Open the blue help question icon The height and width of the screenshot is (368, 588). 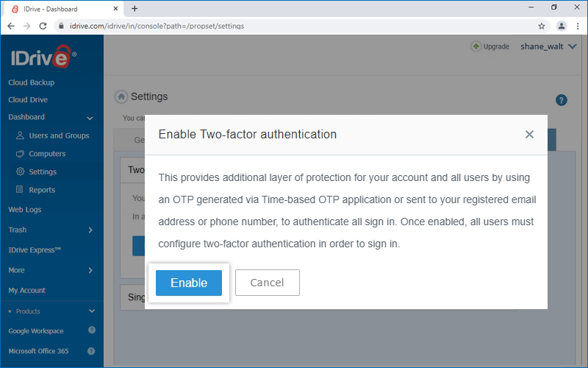pyautogui.click(x=562, y=100)
